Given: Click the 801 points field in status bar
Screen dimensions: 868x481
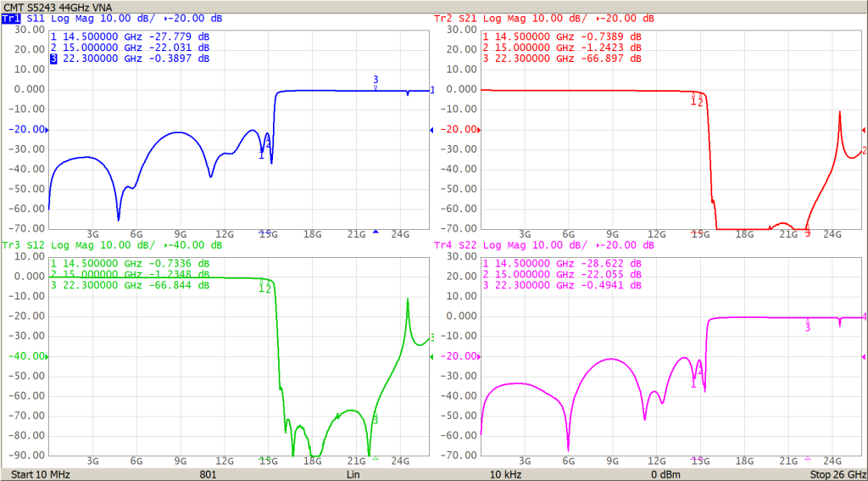Looking at the screenshot, I should point(206,474).
